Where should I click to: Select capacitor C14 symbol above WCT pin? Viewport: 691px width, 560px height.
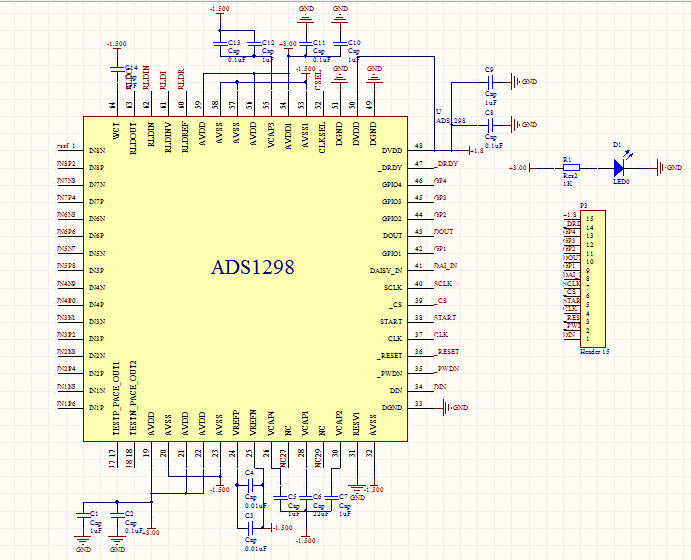pyautogui.click(x=117, y=69)
